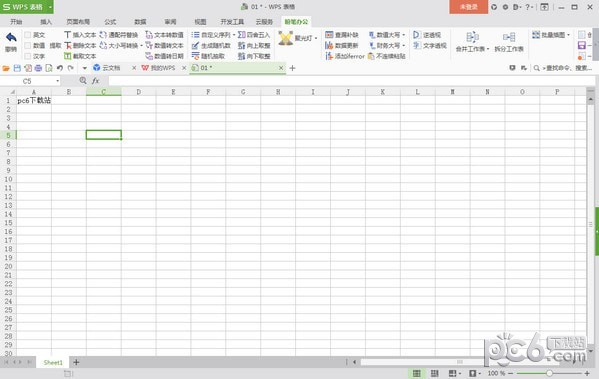This screenshot has height=379, width=599.
Task: Click the fx insert function icon
Action: tap(96, 81)
